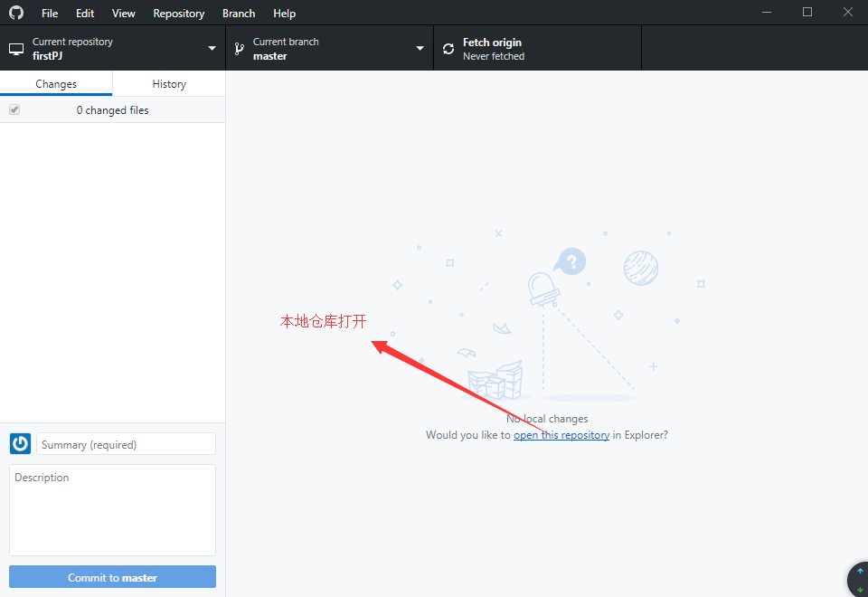This screenshot has height=597, width=868.
Task: Click the GitHub Octocat logo icon
Action: point(16,12)
